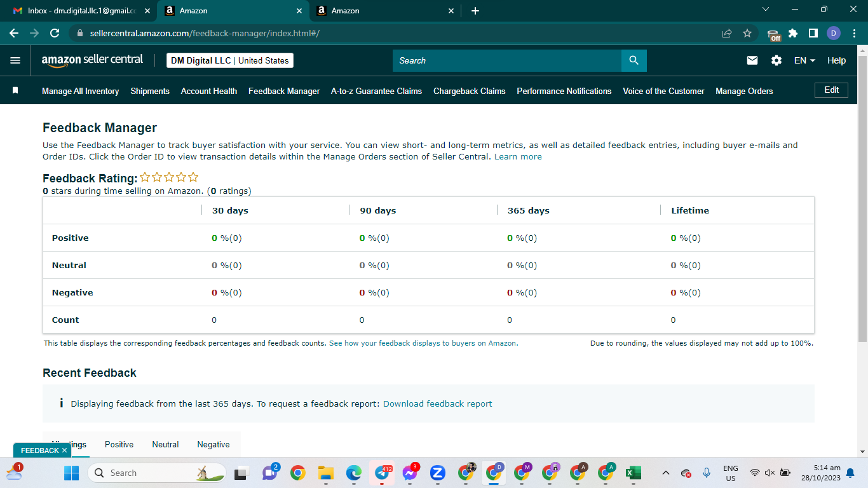Image resolution: width=868 pixels, height=488 pixels.
Task: Open Messenger from the taskbar
Action: click(410, 473)
